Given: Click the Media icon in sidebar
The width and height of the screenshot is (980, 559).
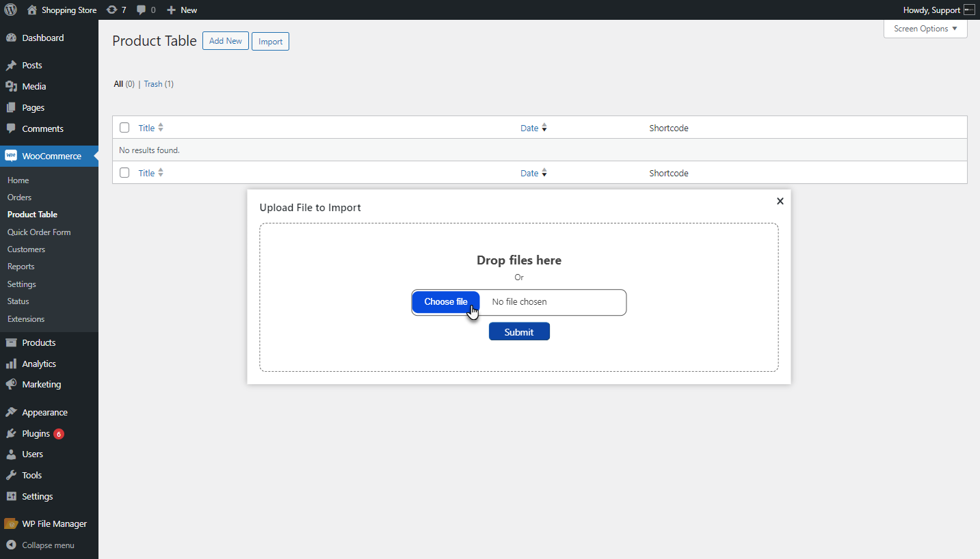Looking at the screenshot, I should (11, 87).
